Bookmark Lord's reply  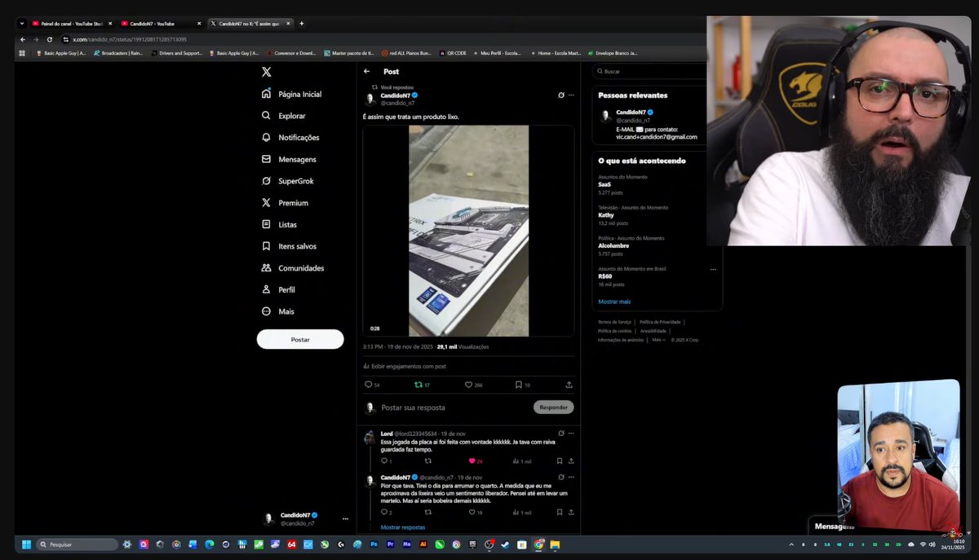point(559,461)
